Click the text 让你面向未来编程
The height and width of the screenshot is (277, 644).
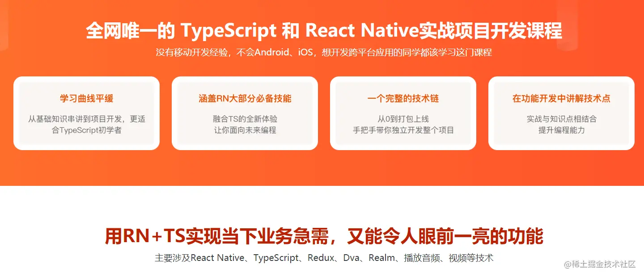click(245, 130)
